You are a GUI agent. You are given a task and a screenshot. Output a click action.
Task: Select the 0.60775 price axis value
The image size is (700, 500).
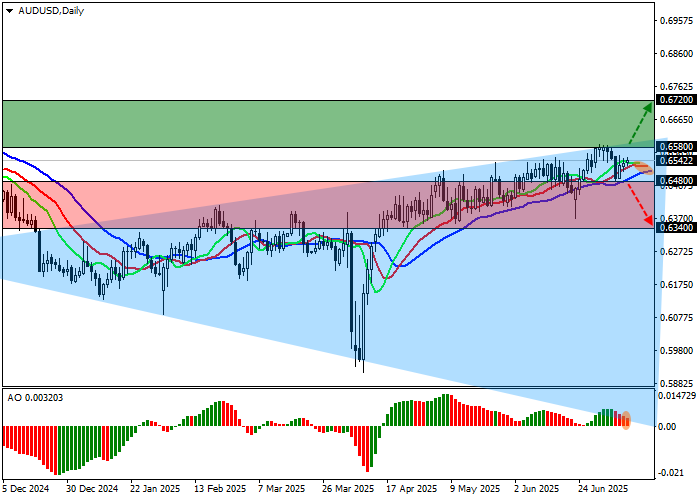(x=677, y=318)
